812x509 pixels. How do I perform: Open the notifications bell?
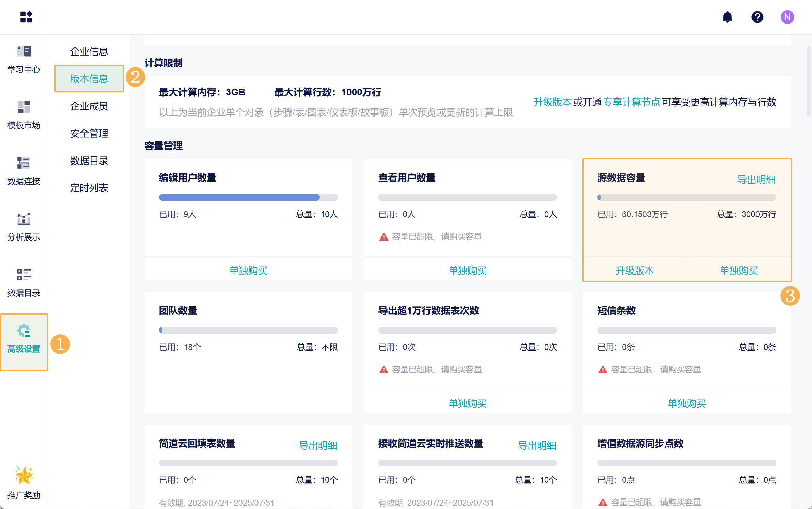[x=727, y=17]
